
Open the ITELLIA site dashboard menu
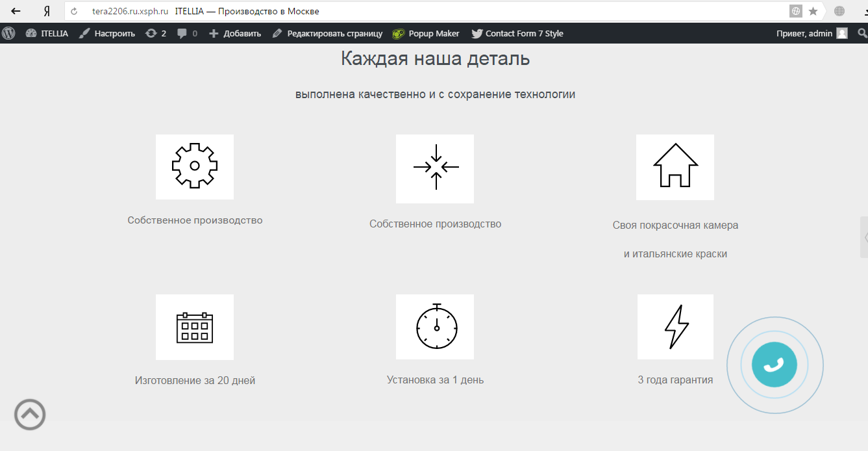tap(47, 33)
